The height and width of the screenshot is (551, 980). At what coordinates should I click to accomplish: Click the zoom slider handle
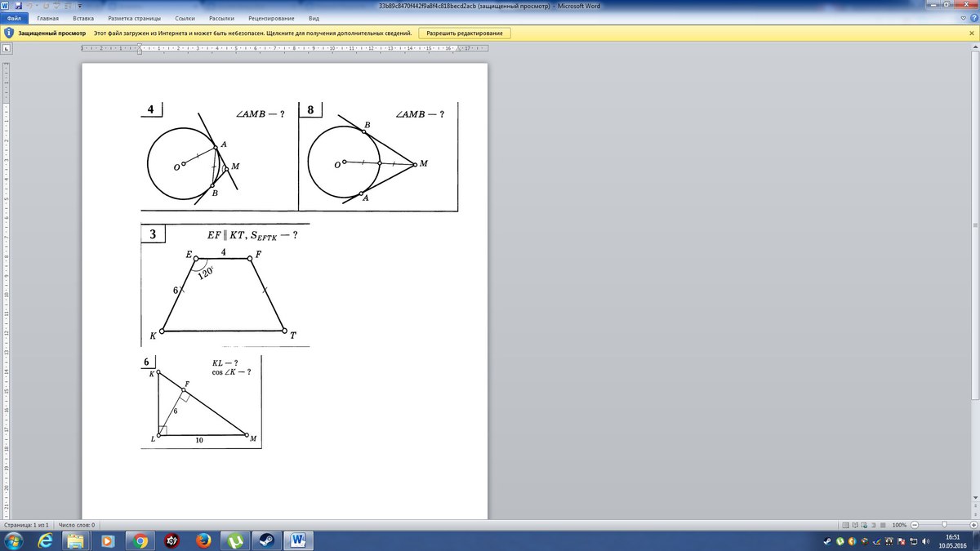tap(944, 525)
